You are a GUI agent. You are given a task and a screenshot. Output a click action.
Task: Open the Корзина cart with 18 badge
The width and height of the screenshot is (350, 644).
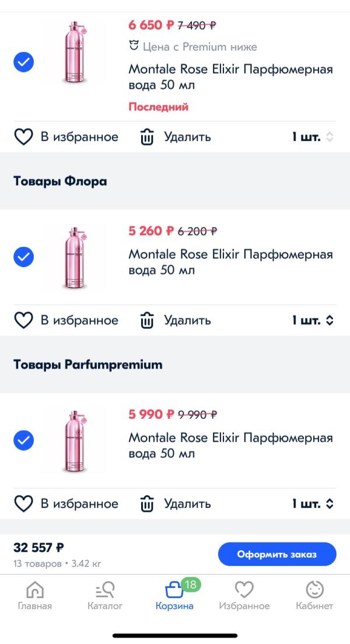[174, 596]
